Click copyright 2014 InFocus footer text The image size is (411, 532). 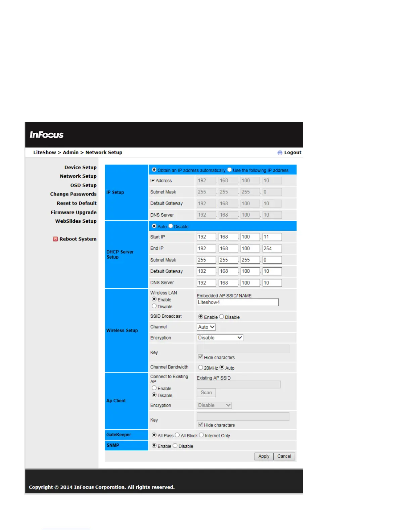point(102,487)
